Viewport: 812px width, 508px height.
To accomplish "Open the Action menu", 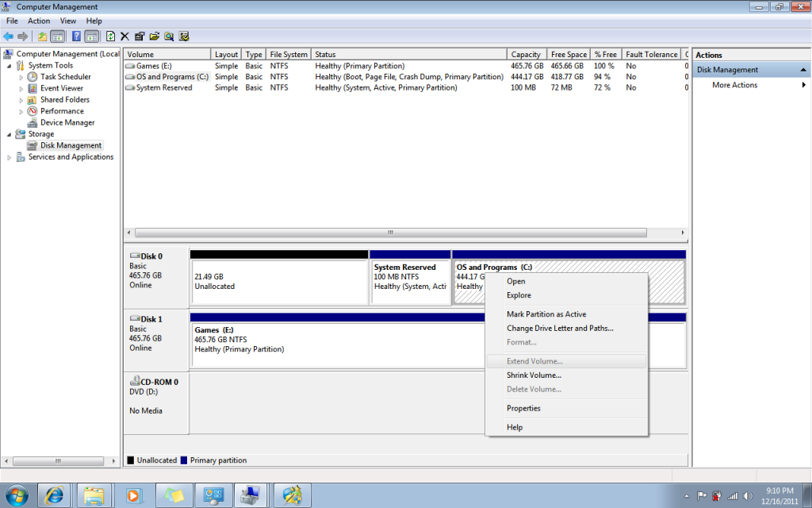I will (x=39, y=21).
